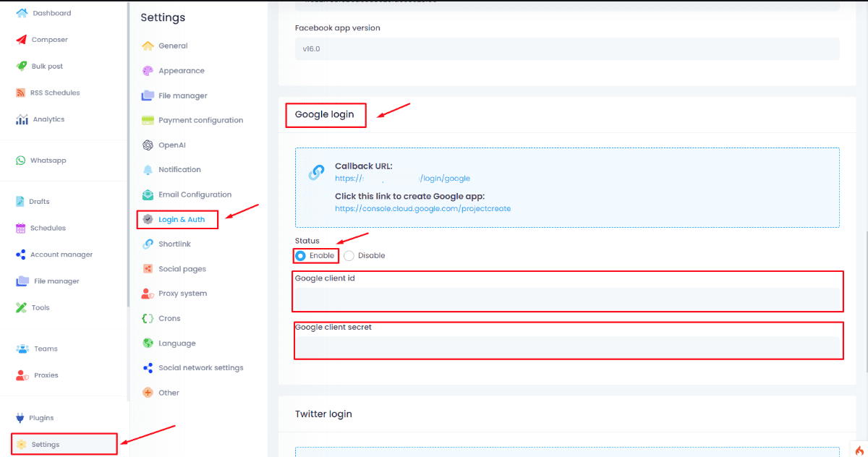868x457 pixels.
Task: Click the Google client secret field
Action: click(567, 346)
